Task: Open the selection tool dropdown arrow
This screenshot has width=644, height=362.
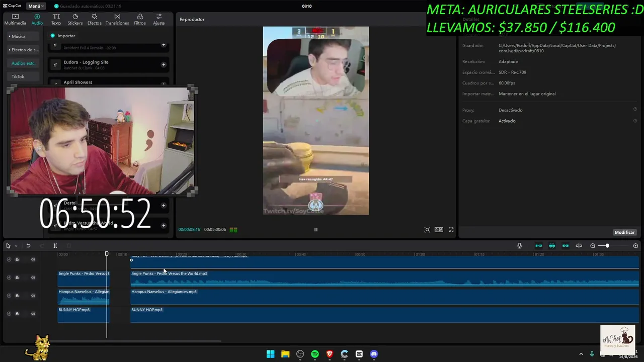Action: [16, 246]
